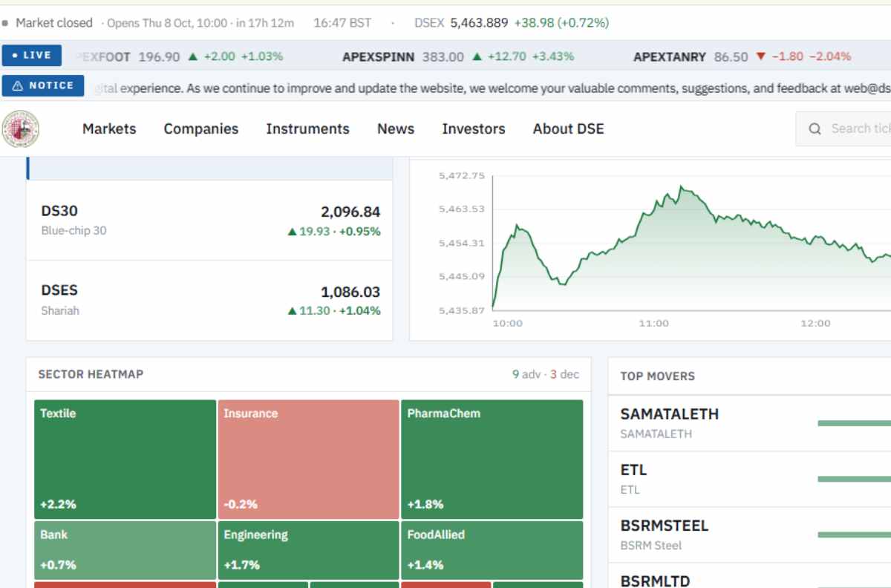Click the Bank sector heatmap tile

coord(125,550)
